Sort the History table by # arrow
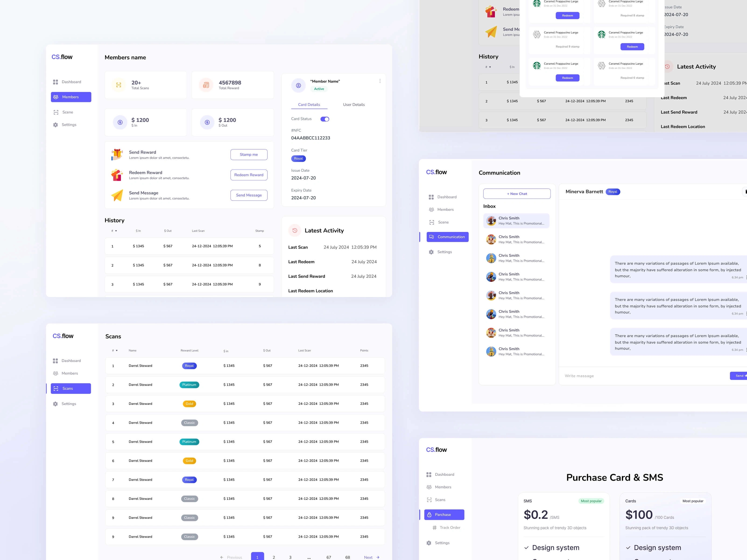Screen dimensions: 747x560 (x=116, y=231)
